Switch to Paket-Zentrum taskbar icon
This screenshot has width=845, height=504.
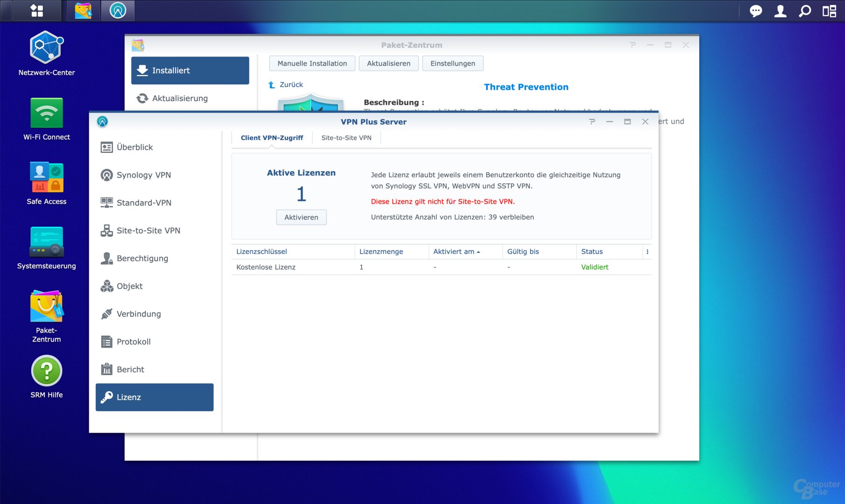tap(83, 11)
